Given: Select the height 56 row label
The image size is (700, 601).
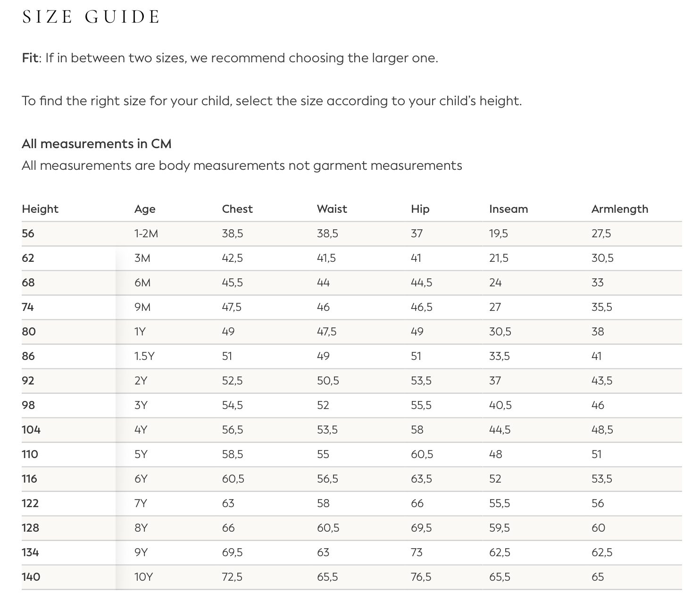Looking at the screenshot, I should [x=28, y=234].
